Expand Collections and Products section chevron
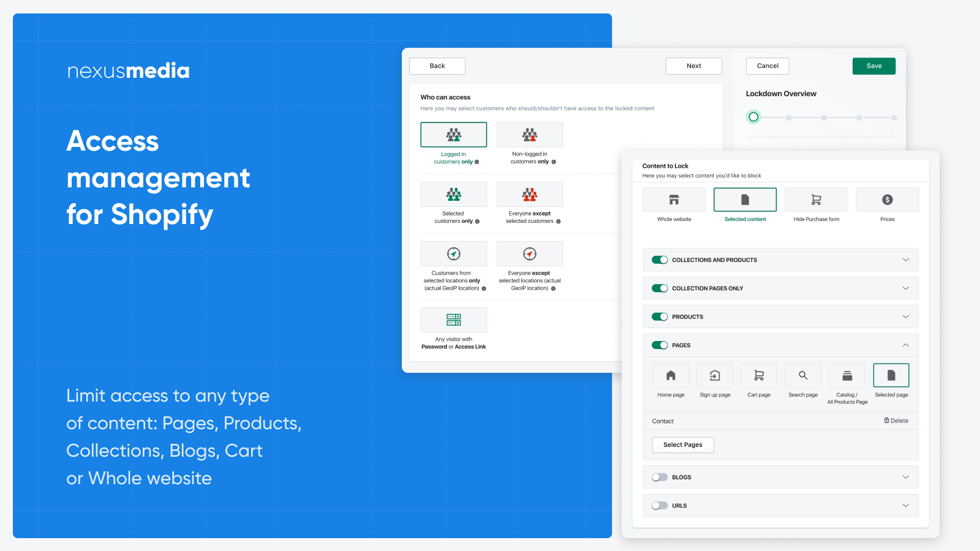Image resolution: width=980 pixels, height=551 pixels. 906,260
